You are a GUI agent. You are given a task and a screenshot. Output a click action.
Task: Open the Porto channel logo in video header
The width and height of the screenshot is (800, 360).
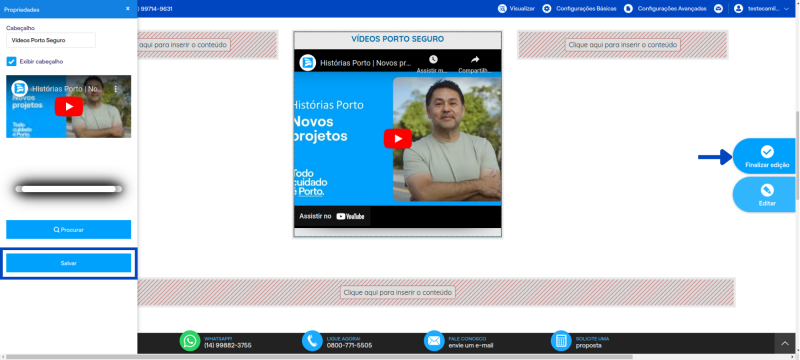tap(308, 63)
